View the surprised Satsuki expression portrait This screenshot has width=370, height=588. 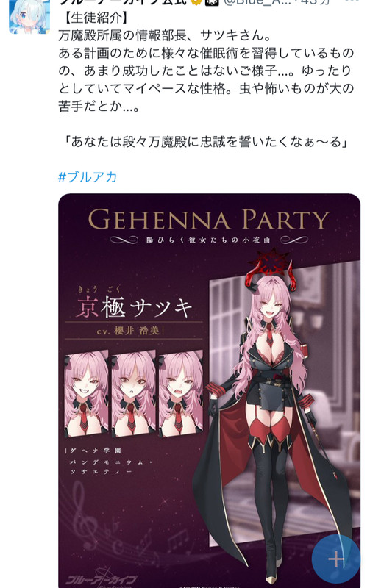(x=134, y=393)
